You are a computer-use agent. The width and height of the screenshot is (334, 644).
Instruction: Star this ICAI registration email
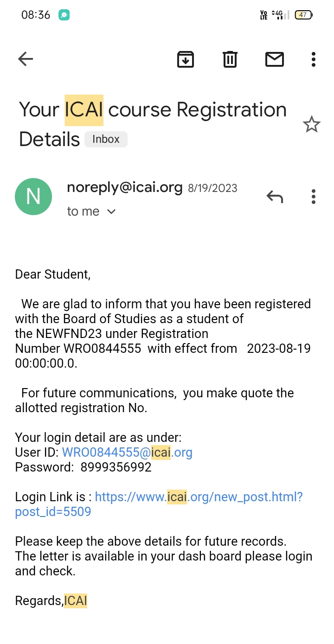tap(311, 124)
